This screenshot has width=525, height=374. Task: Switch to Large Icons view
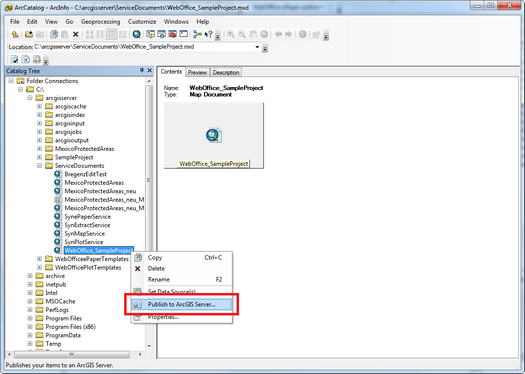coord(90,34)
